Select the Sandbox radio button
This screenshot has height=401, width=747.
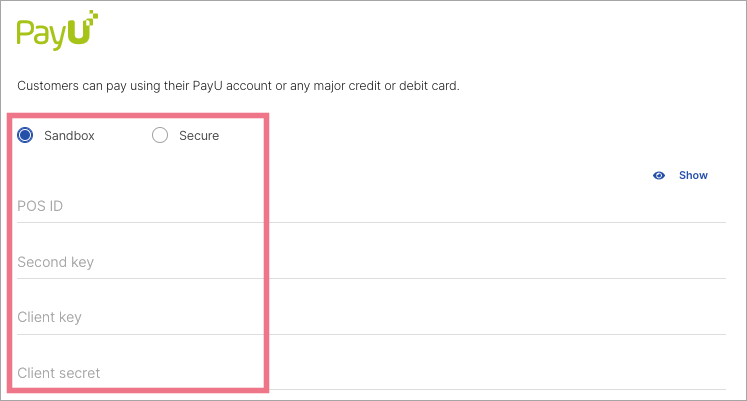pyautogui.click(x=26, y=136)
